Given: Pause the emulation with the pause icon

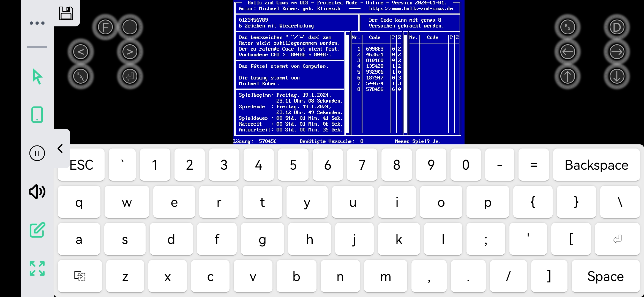Looking at the screenshot, I should pos(37,153).
